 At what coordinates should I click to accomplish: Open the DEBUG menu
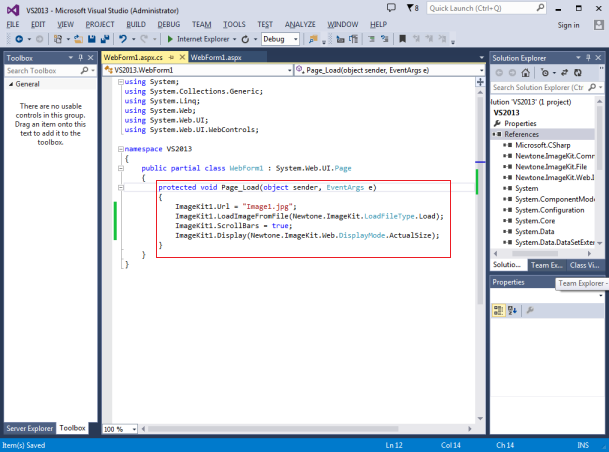coord(169,24)
